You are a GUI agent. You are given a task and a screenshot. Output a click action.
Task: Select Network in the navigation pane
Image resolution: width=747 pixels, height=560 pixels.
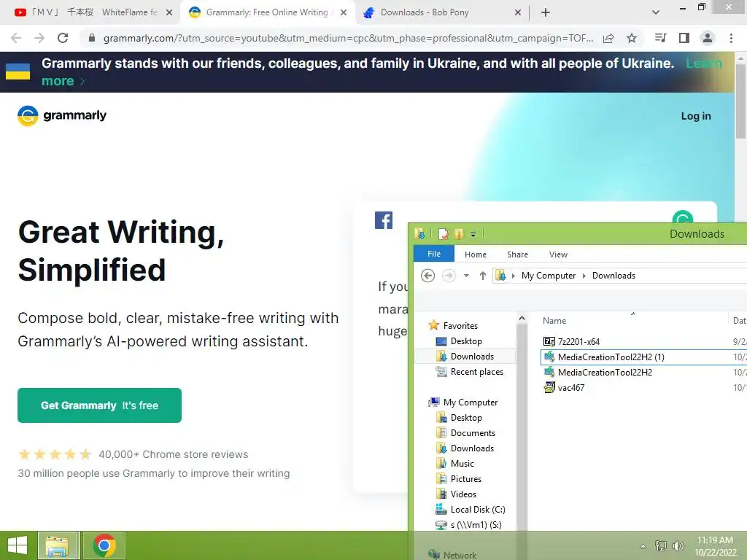pos(460,555)
